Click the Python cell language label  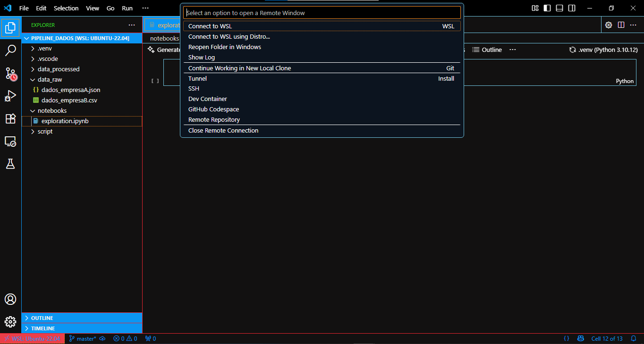point(625,81)
